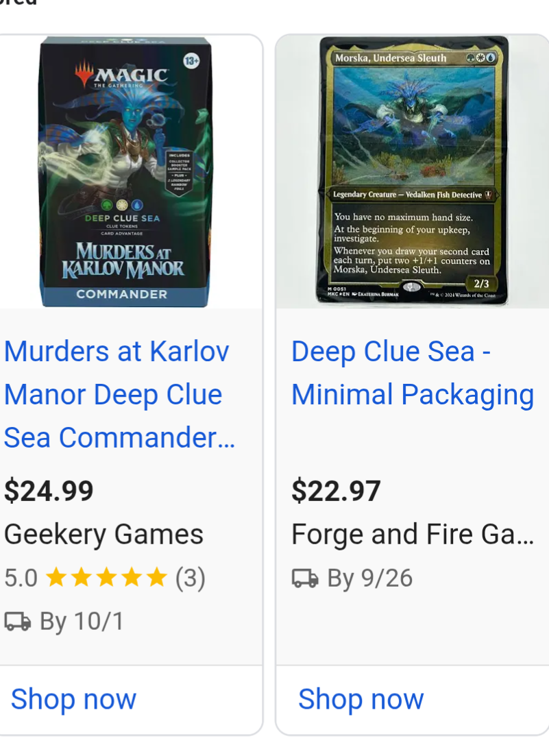Click the Forge and Fire Ga… seller name
Image resolution: width=549 pixels, height=756 pixels.
click(413, 534)
